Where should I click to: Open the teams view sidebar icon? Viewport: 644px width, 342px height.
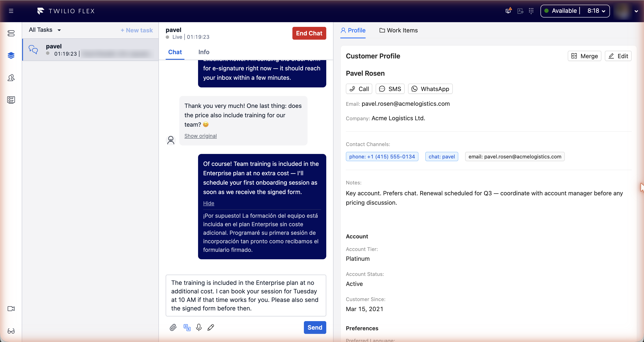click(x=11, y=78)
